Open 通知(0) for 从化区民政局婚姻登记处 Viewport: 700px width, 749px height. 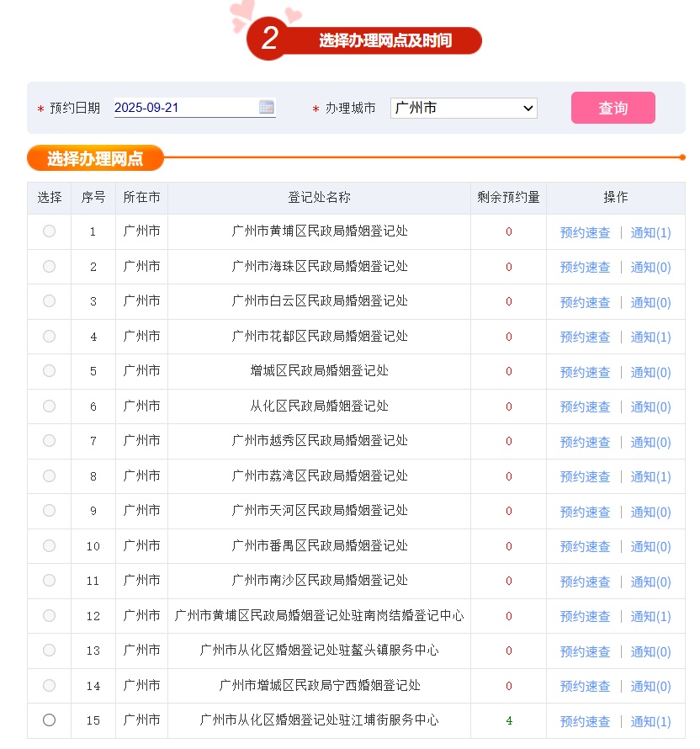[x=650, y=406]
